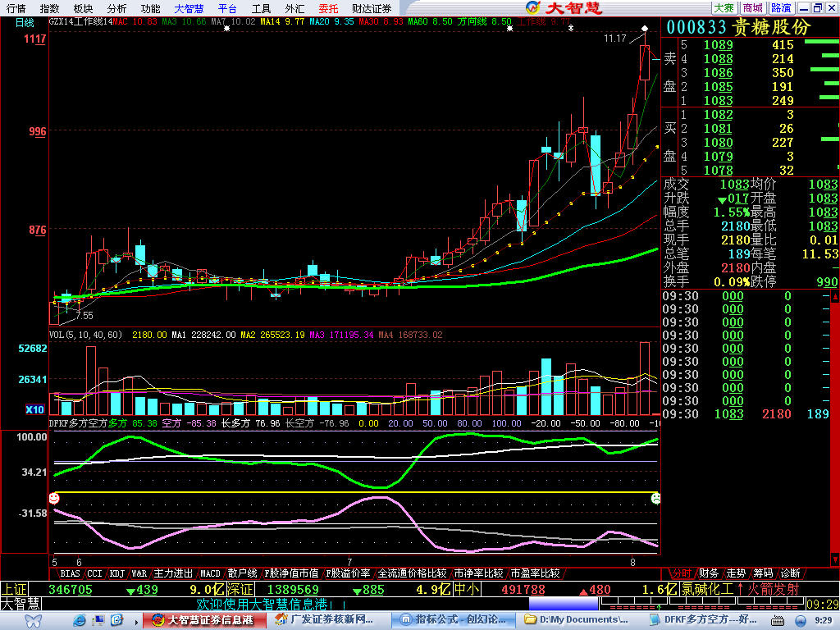840x630 pixels.
Task: Switch to the MACD indicator tab
Action: (x=210, y=573)
